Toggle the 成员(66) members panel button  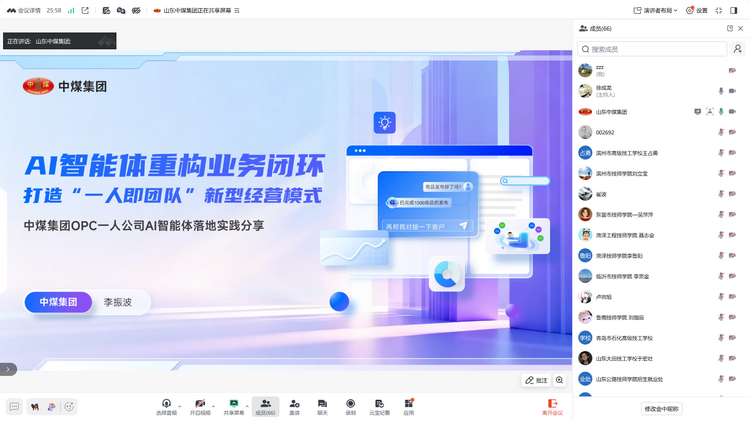265,407
